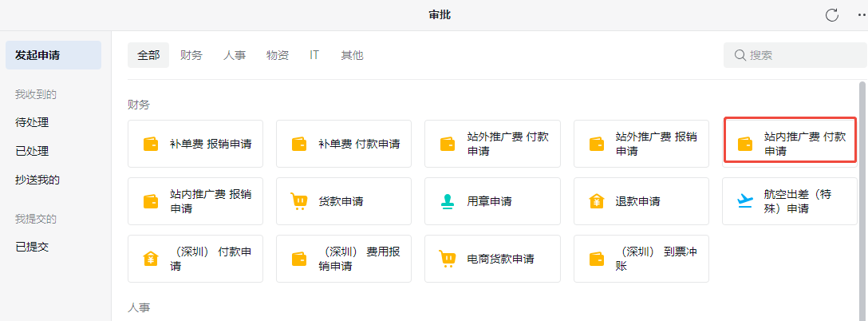Open the 物资 category tab
This screenshot has width=868, height=321.
tap(278, 55)
